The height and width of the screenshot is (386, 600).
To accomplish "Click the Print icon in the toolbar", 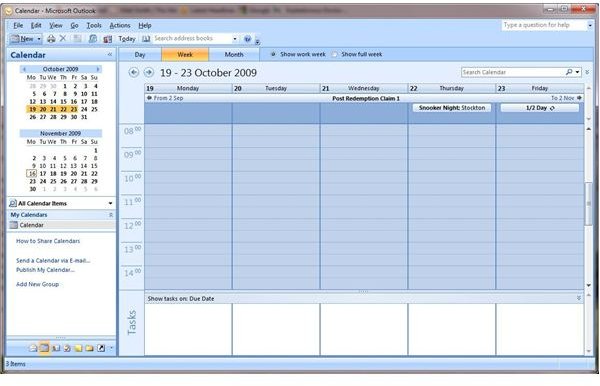I will 51,39.
